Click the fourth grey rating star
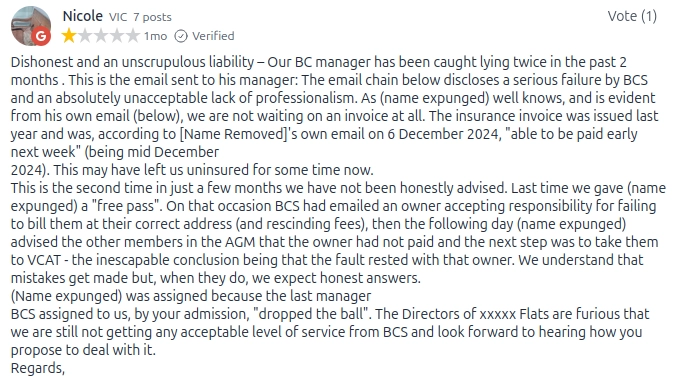 [117, 36]
